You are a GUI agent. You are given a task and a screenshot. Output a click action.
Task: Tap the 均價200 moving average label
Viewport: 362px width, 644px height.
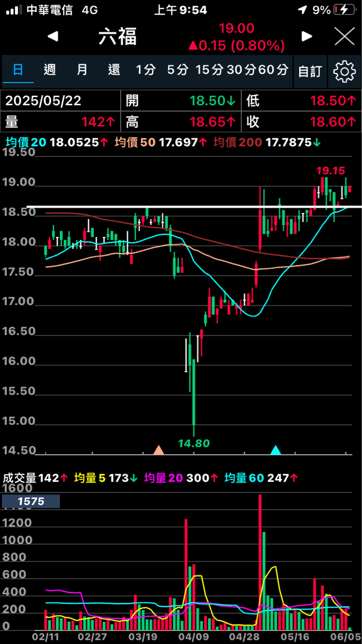pos(238,142)
